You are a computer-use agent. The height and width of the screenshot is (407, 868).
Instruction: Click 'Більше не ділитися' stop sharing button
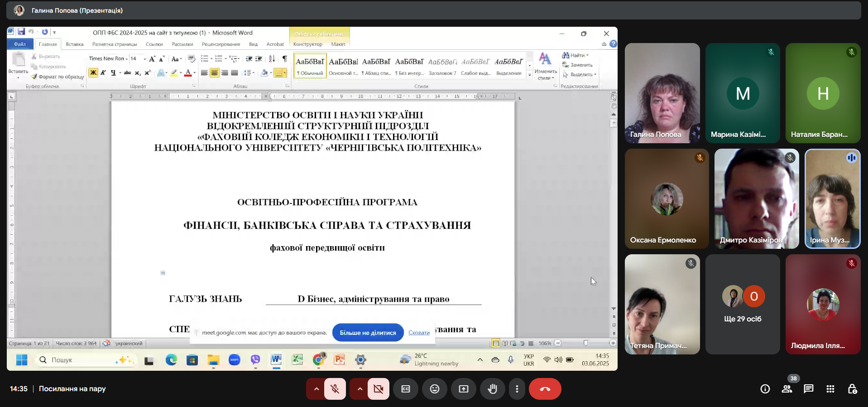coord(368,333)
